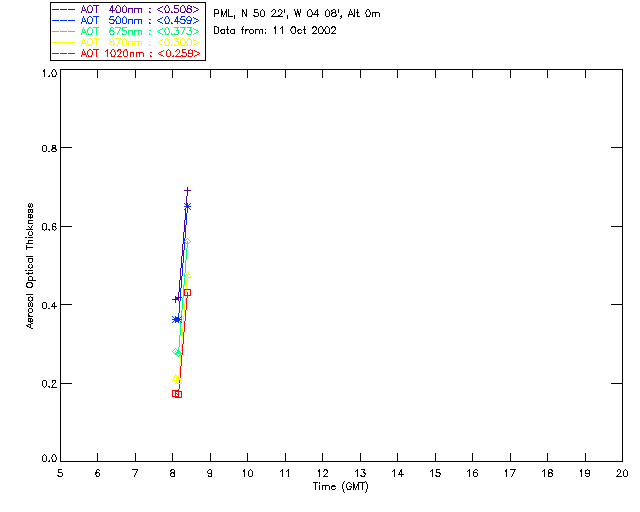
Task: Click the y-axis tick label 0.0
Action: [x=49, y=459]
